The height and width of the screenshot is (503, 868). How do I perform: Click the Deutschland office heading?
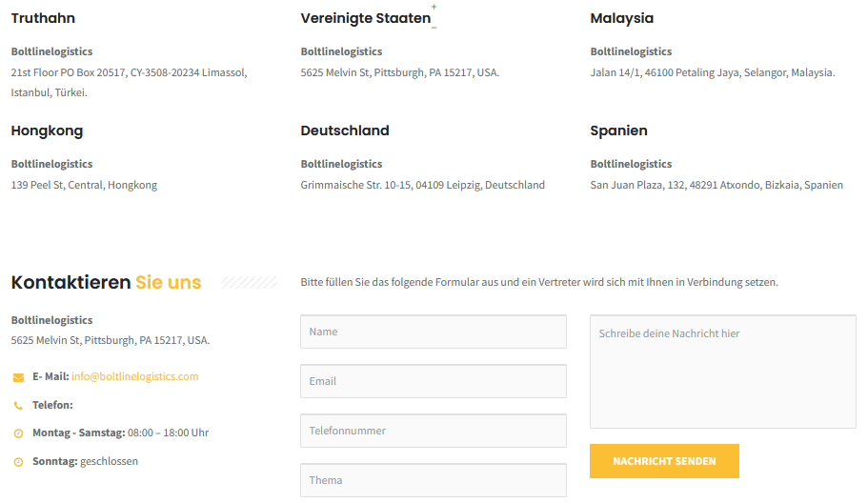(x=345, y=131)
